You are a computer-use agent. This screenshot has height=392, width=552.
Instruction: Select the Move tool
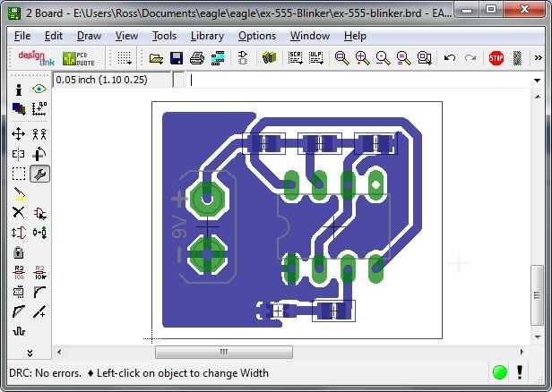(x=18, y=134)
